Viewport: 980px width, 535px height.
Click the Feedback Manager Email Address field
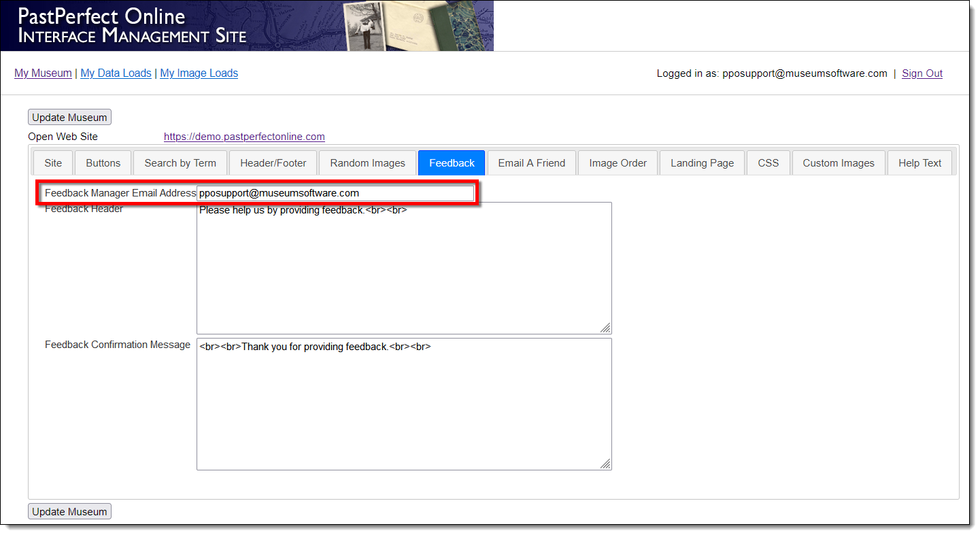pos(335,194)
